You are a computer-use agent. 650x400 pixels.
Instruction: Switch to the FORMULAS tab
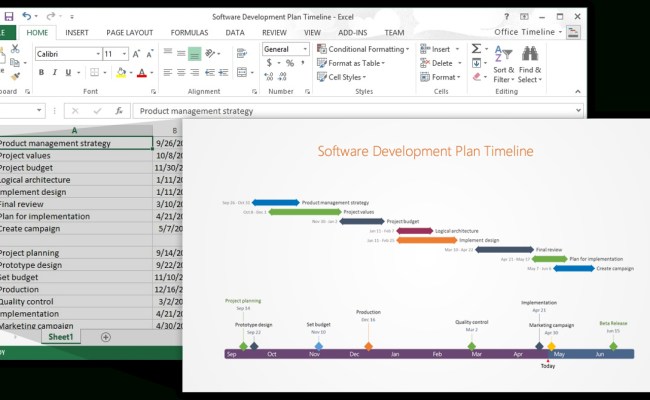tap(189, 33)
